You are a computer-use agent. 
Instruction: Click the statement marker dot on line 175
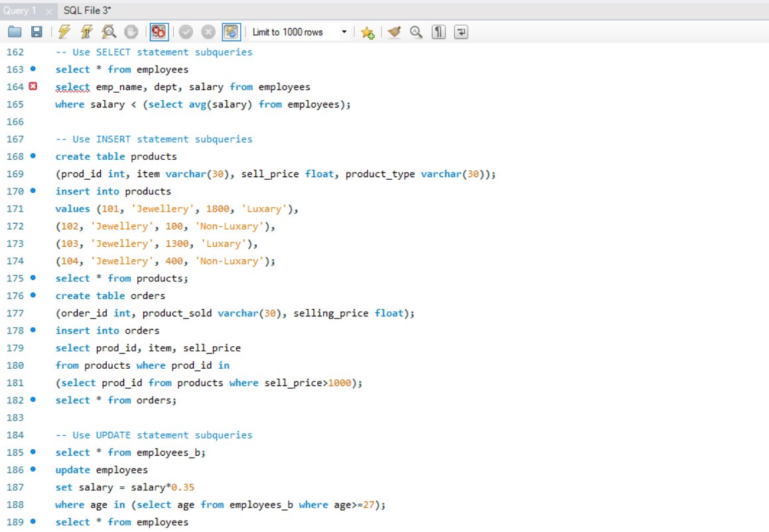click(x=33, y=277)
